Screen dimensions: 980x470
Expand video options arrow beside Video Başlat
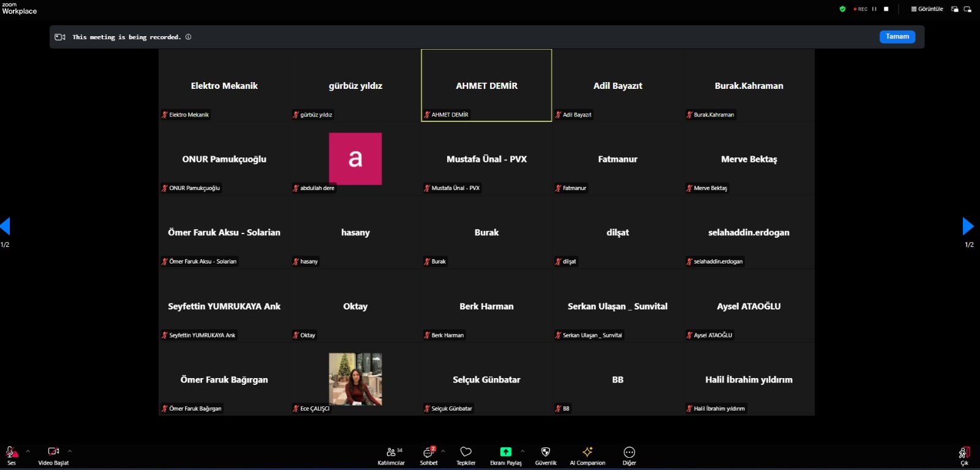(x=70, y=451)
